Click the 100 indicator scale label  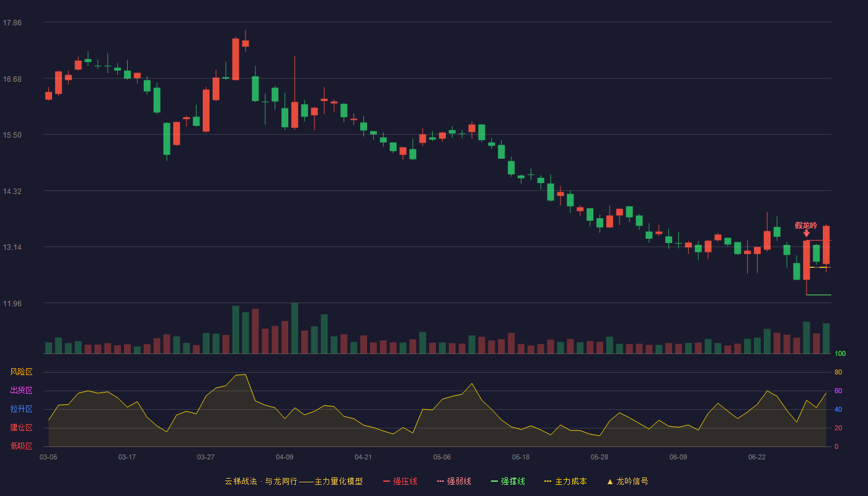tap(840, 353)
